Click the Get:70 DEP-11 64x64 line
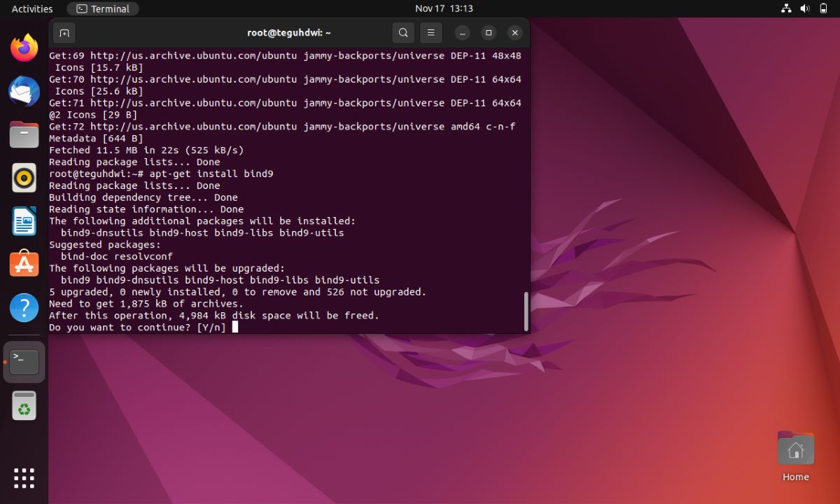This screenshot has height=504, width=840. pos(285,79)
